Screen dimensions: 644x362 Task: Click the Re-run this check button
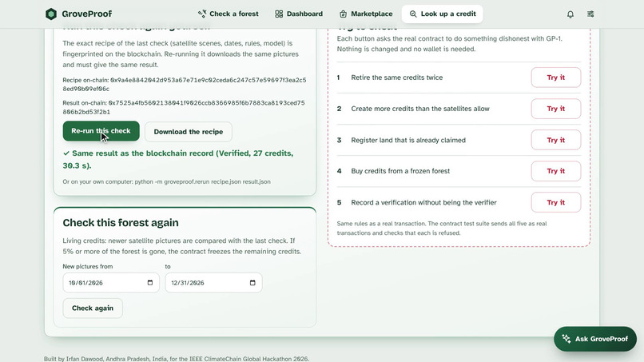click(101, 131)
